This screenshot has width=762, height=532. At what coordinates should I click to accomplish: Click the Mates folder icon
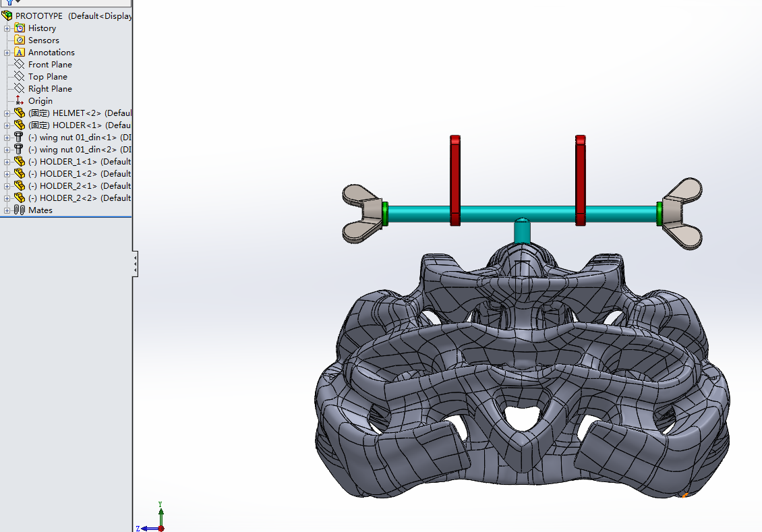[x=20, y=210]
